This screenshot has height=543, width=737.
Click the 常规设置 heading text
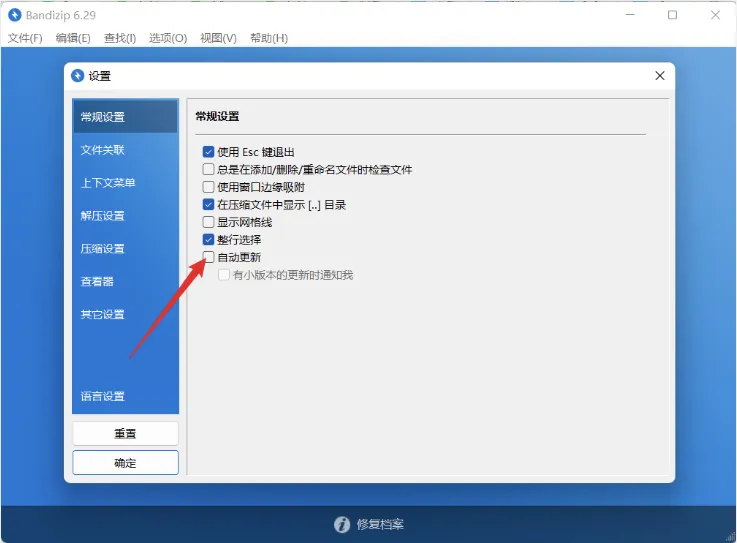pos(217,116)
